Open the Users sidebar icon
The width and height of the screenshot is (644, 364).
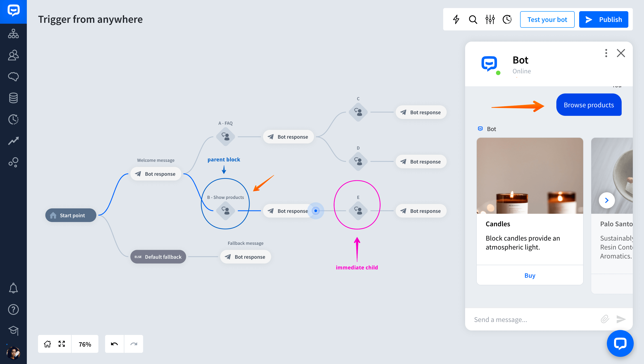click(x=13, y=55)
